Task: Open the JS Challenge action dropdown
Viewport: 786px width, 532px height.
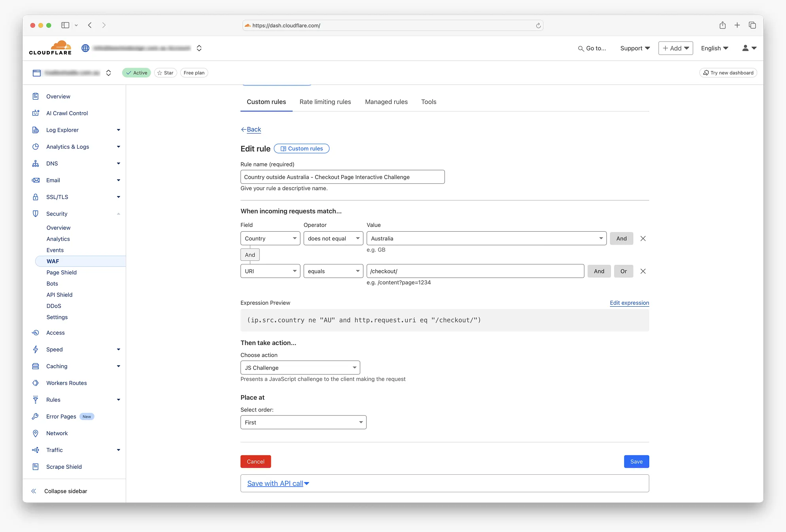Action: 300,368
